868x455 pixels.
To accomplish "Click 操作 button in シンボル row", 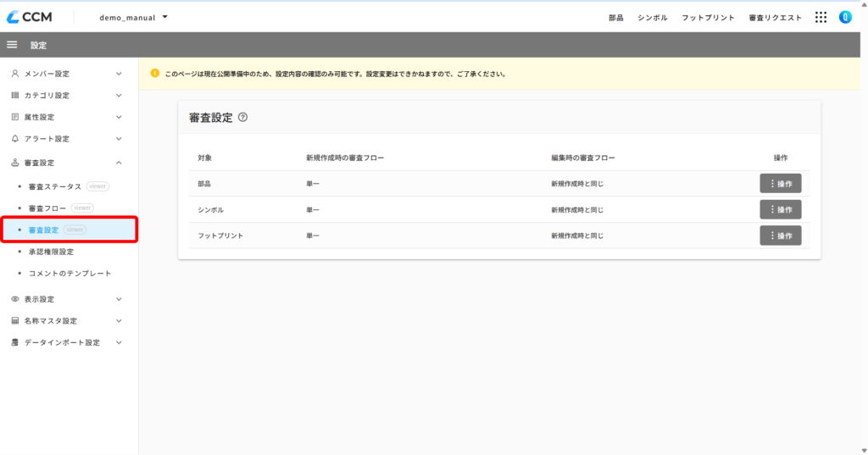I will [781, 210].
